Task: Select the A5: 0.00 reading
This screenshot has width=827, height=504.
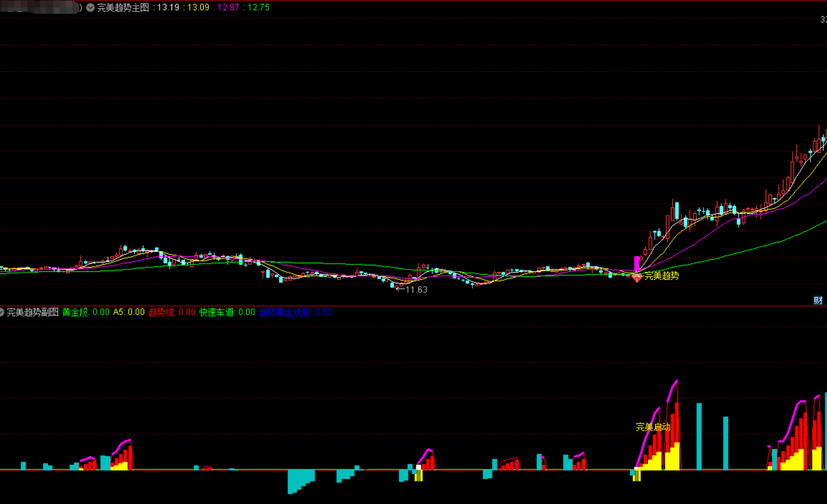Action: pos(129,312)
